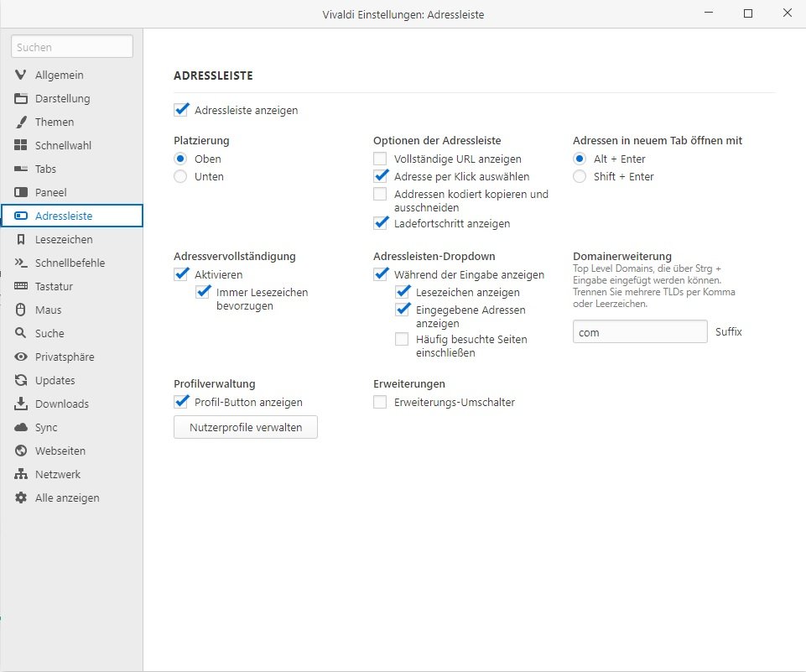The height and width of the screenshot is (672, 806).
Task: Click the Tabs icon in sidebar
Action: (21, 169)
